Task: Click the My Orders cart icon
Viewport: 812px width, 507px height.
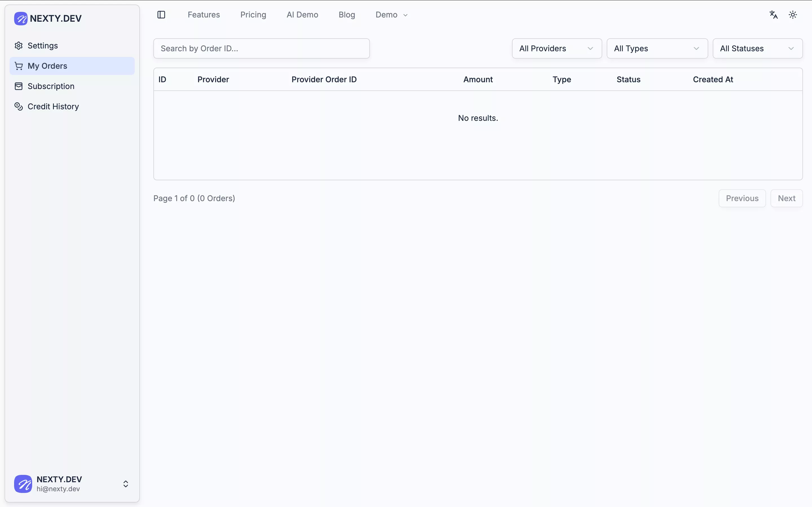Action: (x=19, y=66)
